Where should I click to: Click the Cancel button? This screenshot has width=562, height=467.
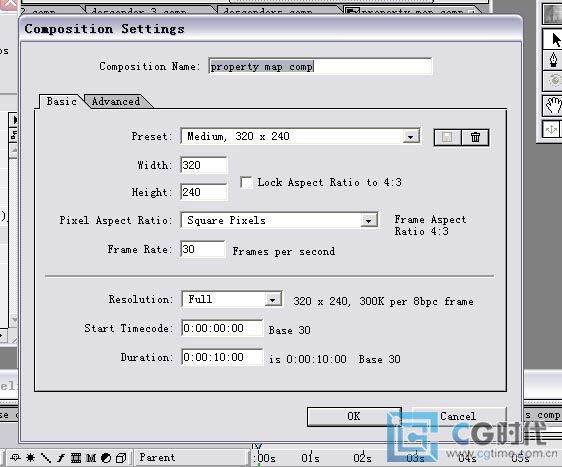(458, 416)
